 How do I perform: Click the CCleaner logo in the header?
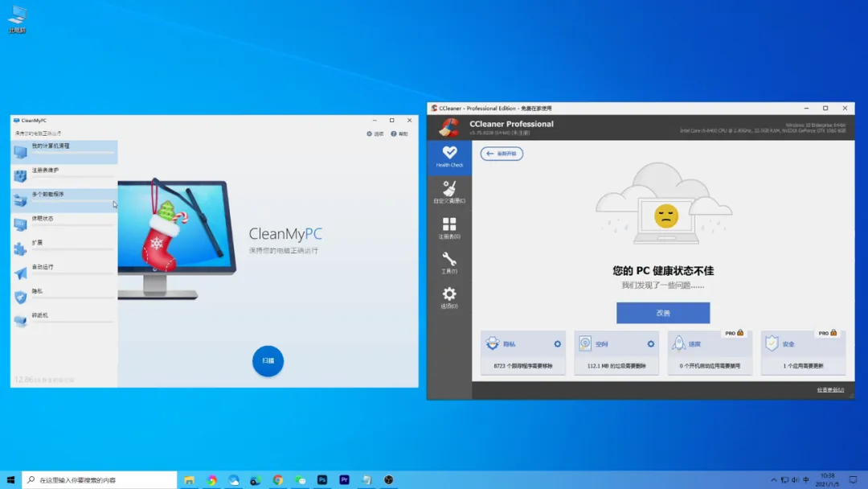(449, 127)
